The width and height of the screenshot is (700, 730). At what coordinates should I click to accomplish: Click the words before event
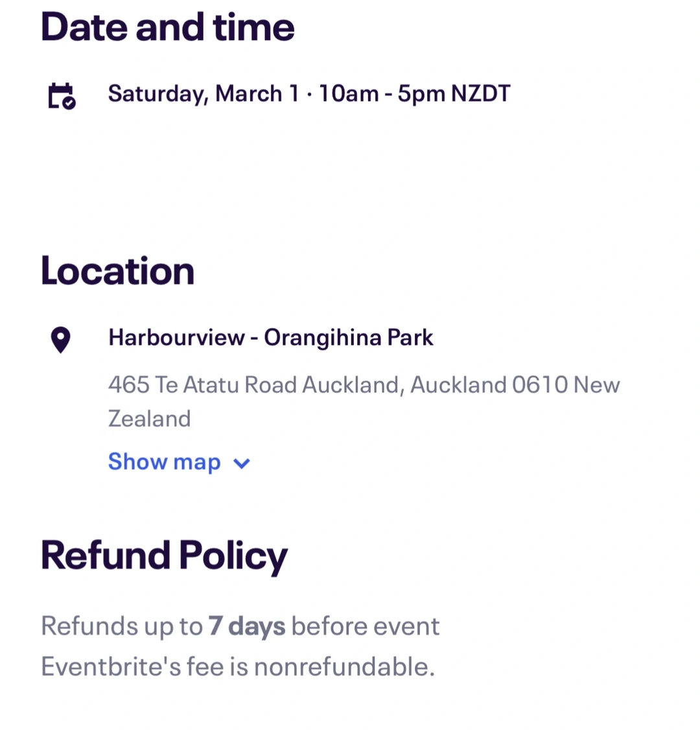click(x=366, y=627)
